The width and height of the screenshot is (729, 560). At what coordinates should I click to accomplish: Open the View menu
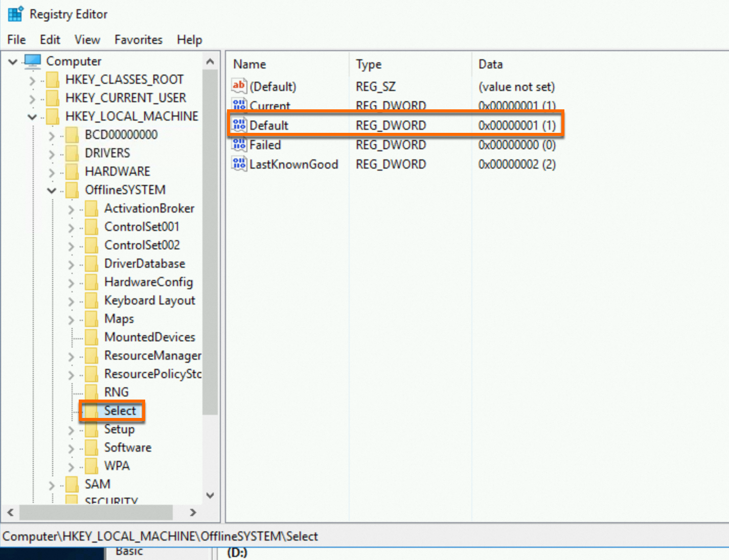point(87,39)
